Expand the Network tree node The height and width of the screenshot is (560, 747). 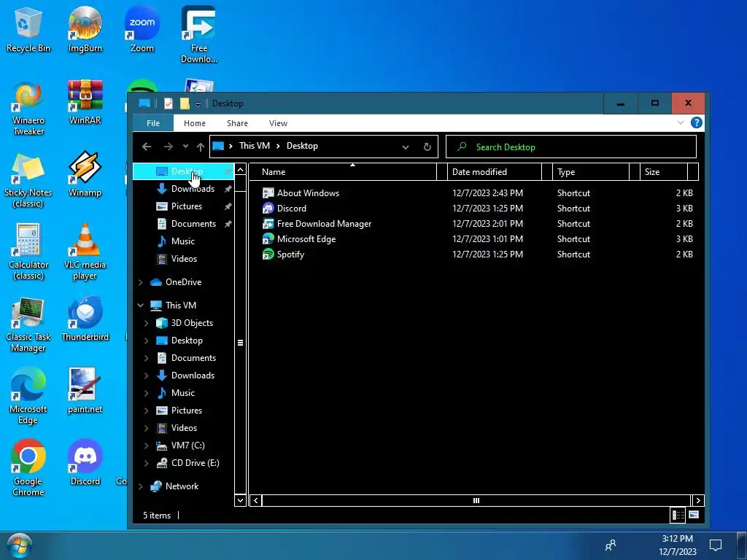[x=141, y=486]
